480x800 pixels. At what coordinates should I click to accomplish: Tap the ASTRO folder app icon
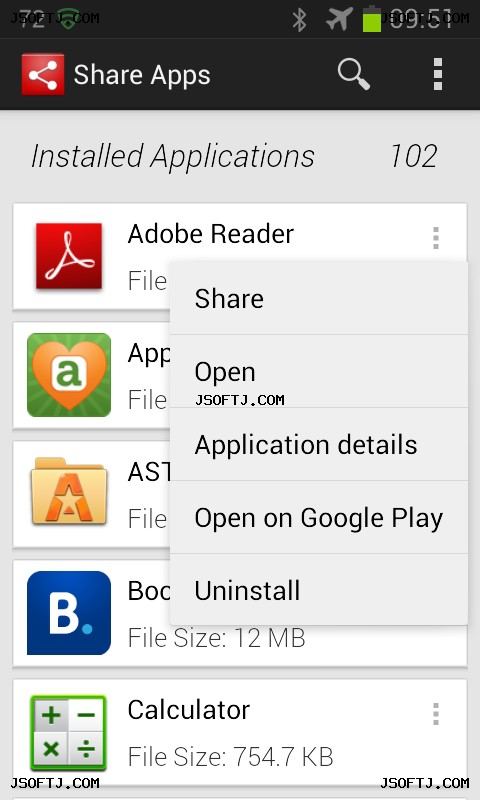point(69,492)
